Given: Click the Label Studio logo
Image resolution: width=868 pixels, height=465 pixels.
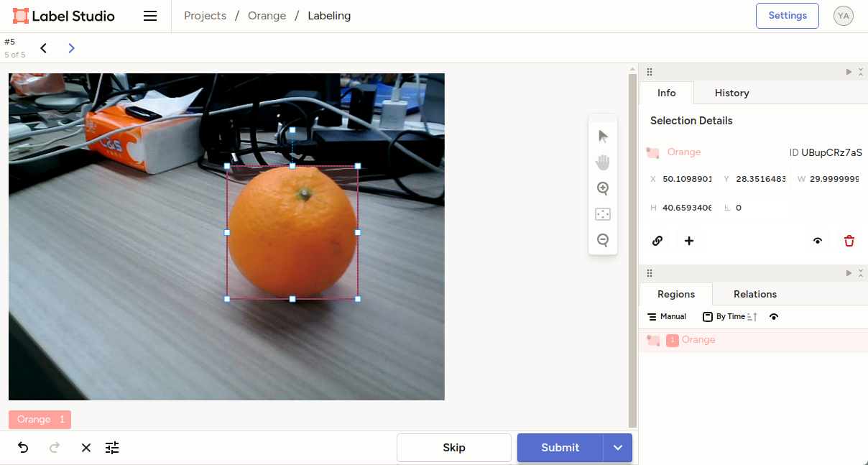Looking at the screenshot, I should [64, 16].
